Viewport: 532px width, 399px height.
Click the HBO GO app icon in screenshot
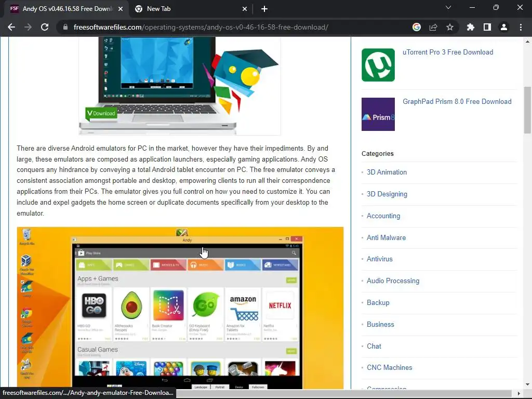point(94,305)
